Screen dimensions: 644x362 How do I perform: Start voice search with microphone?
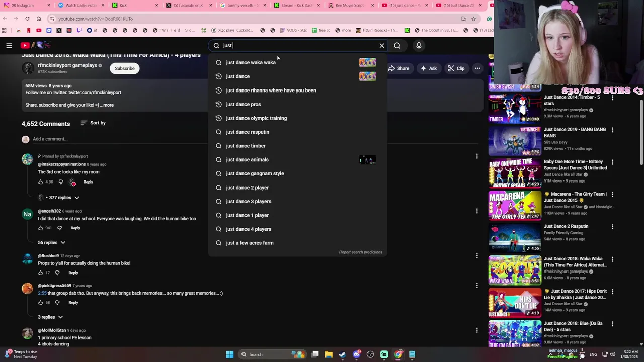click(419, 46)
